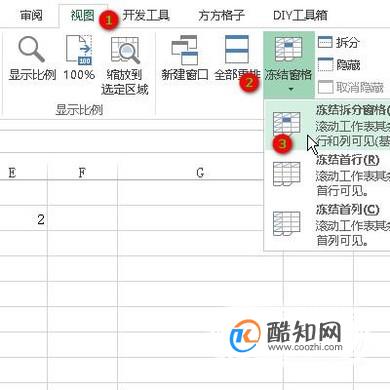Screen dimensions: 390x390
Task: Switch to the View tab (视图)
Action: tap(82, 15)
